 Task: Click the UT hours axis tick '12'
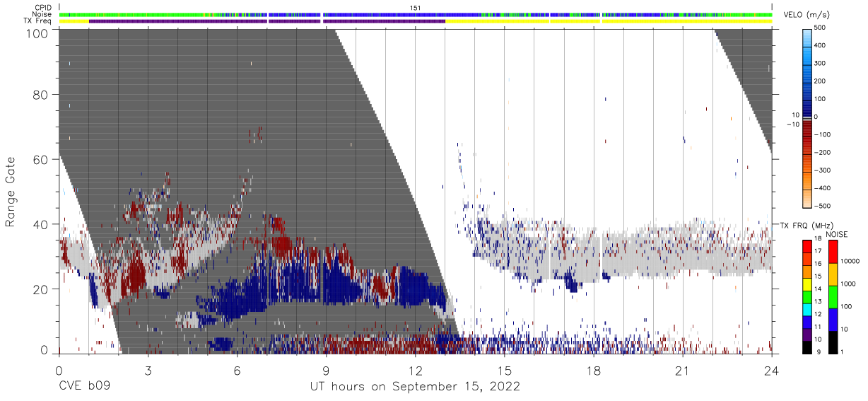pos(415,371)
